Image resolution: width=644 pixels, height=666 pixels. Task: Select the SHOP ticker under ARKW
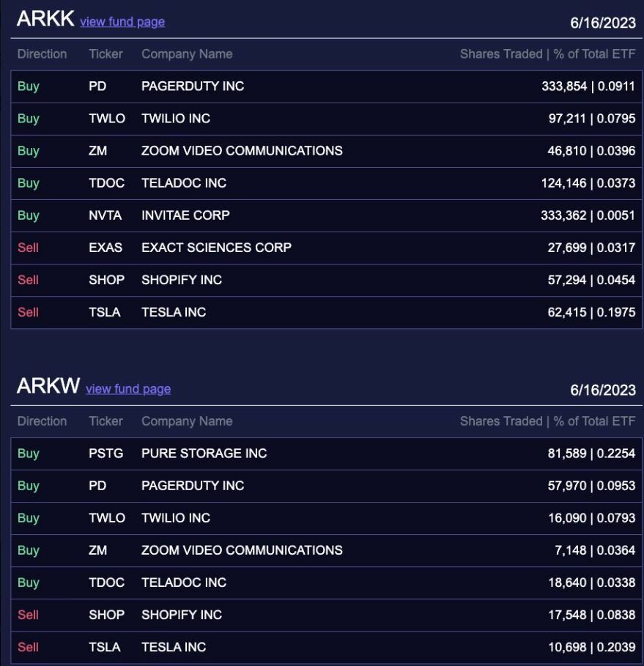coord(106,615)
